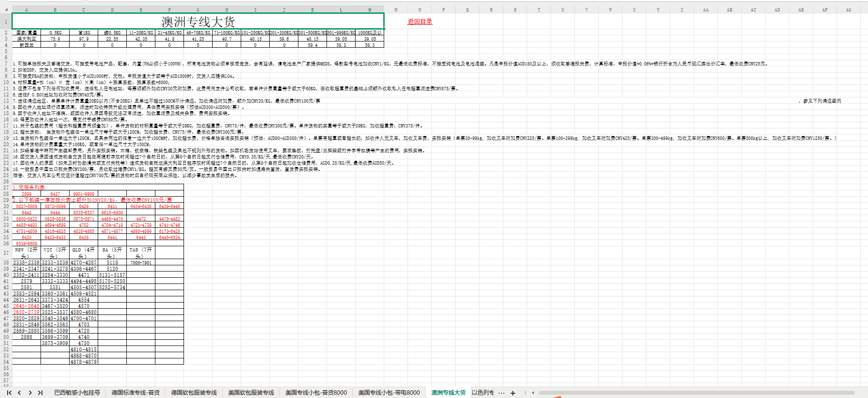Switch to 美国专线小包-带电8000 sheet
The image size is (868, 398).
[x=389, y=393]
